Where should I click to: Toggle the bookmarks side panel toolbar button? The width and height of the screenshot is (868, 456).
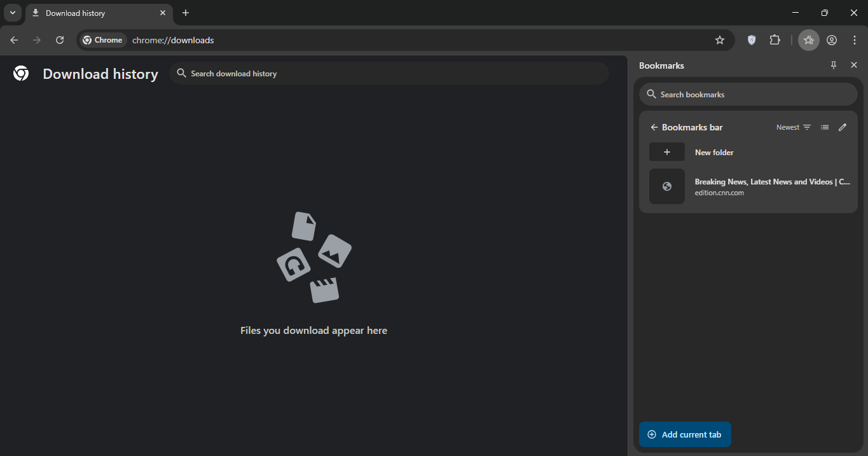[809, 40]
